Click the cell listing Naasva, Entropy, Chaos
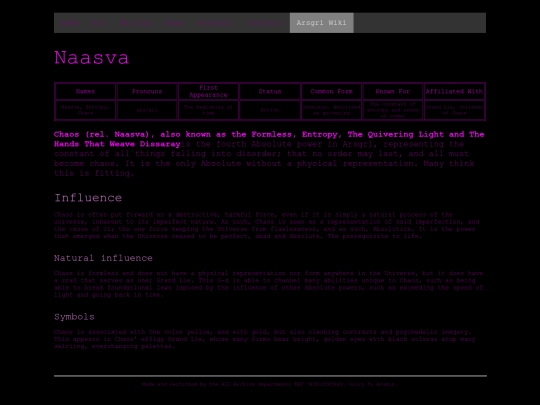This screenshot has width=540, height=405. click(85, 110)
